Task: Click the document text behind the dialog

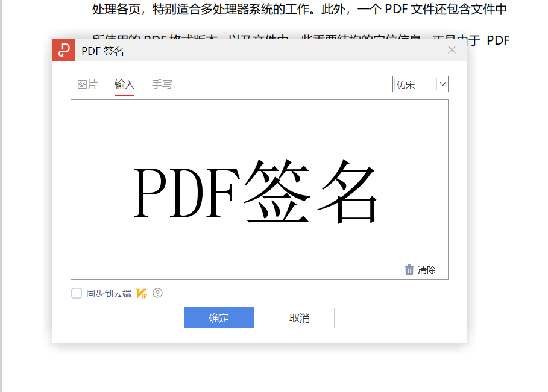Action: (271, 9)
